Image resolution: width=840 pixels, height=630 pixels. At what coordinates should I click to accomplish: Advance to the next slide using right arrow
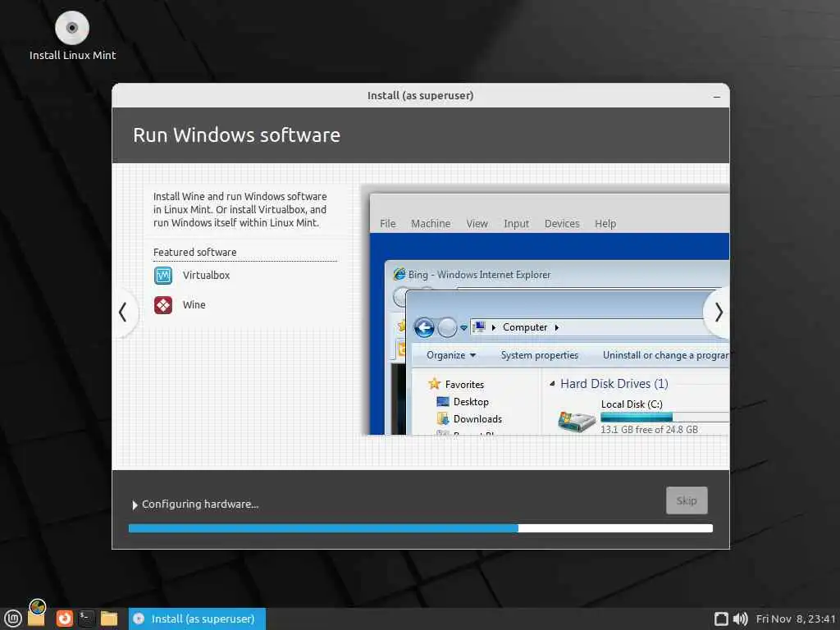click(x=719, y=312)
